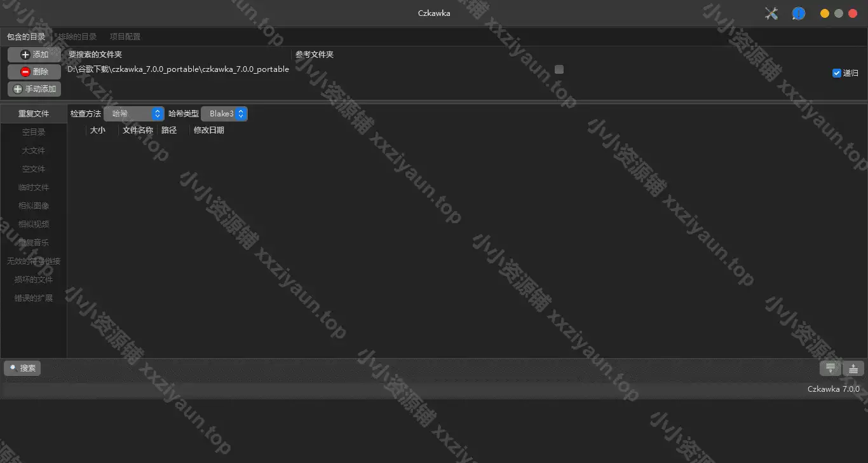Expand the 哈希类型 dropdown showing Blake3

(224, 114)
